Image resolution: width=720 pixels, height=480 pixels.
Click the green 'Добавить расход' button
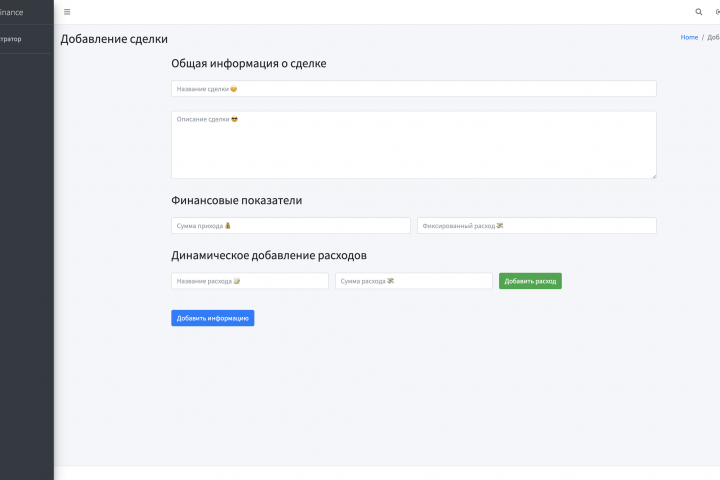[x=530, y=281]
